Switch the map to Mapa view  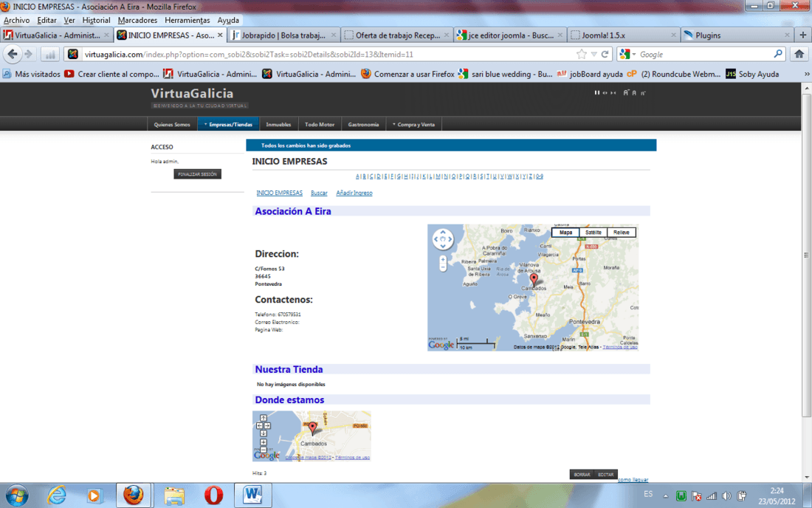click(x=565, y=233)
